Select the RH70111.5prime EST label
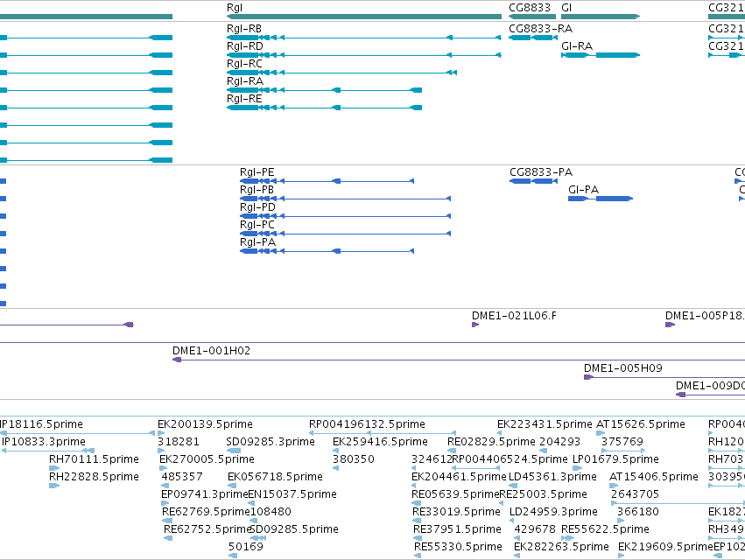Image resolution: width=745 pixels, height=560 pixels. (94, 459)
